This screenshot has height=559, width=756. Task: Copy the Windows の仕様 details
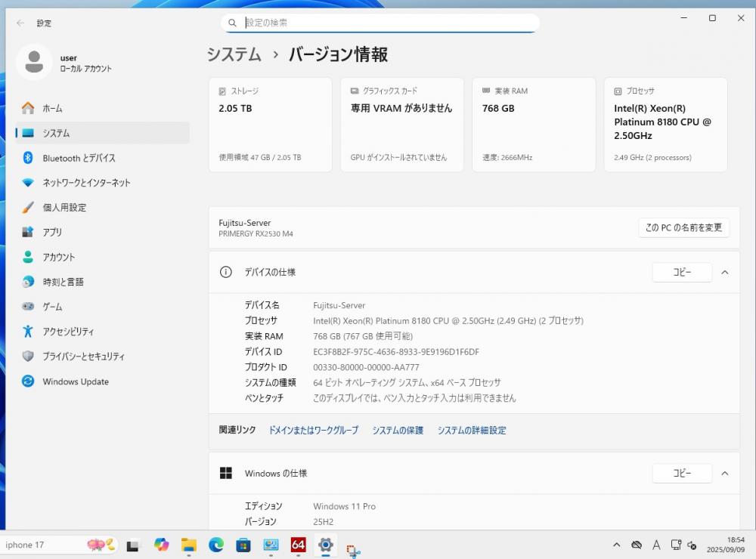[x=682, y=473]
